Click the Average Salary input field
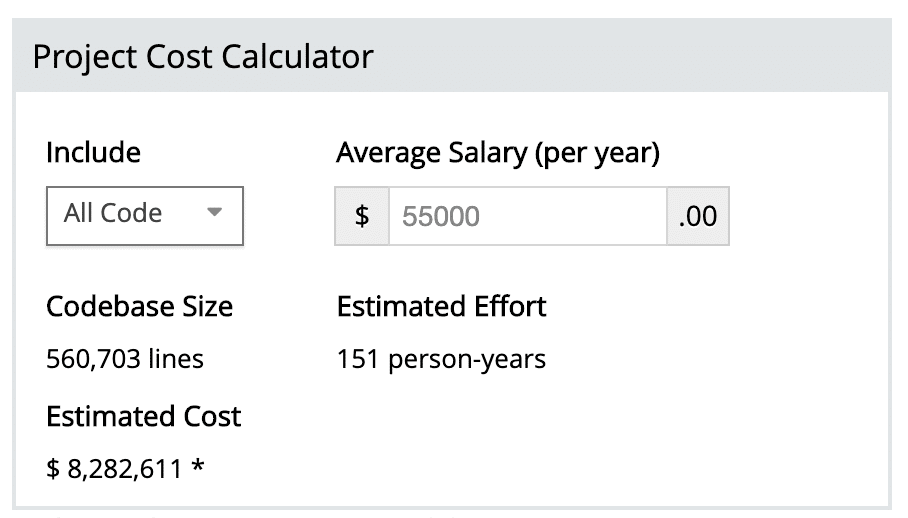Image resolution: width=908 pixels, height=518 pixels. coord(527,215)
